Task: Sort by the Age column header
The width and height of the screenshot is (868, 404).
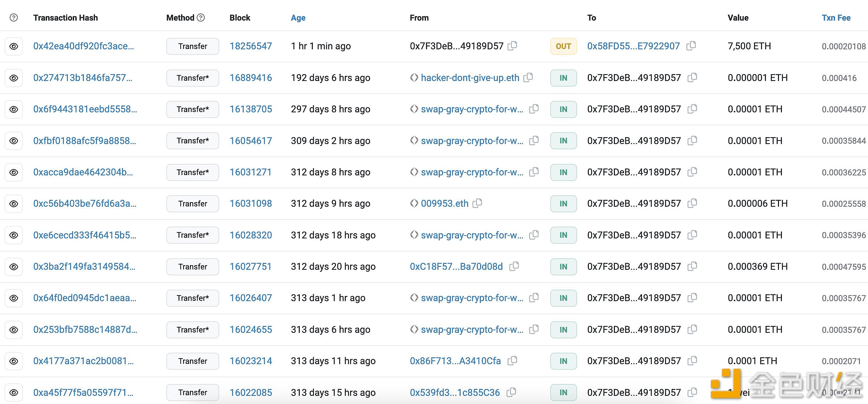Action: pyautogui.click(x=298, y=18)
